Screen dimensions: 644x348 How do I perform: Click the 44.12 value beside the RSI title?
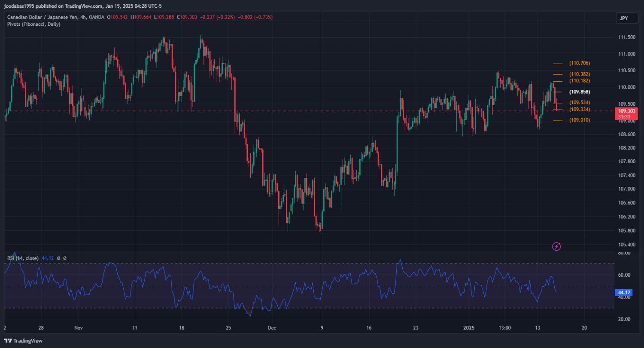[47, 258]
